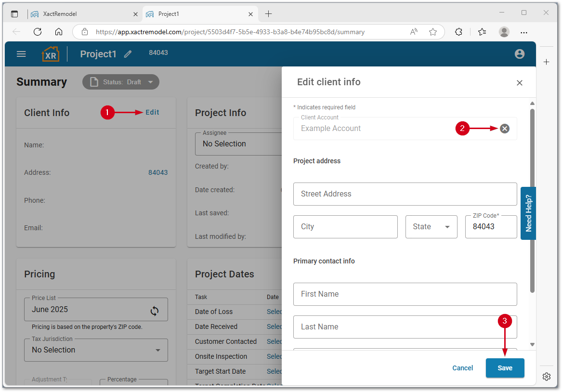The image size is (562, 392).
Task: Click the 84043 text in header
Action: pyautogui.click(x=158, y=52)
